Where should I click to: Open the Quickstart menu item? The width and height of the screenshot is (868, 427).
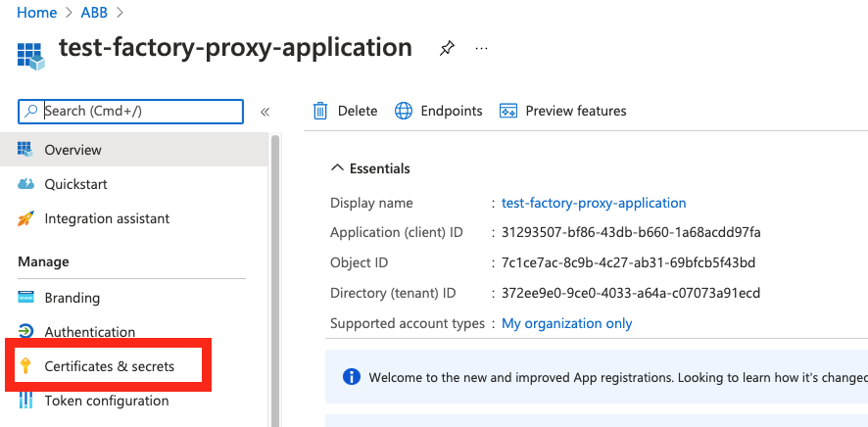tap(134, 184)
